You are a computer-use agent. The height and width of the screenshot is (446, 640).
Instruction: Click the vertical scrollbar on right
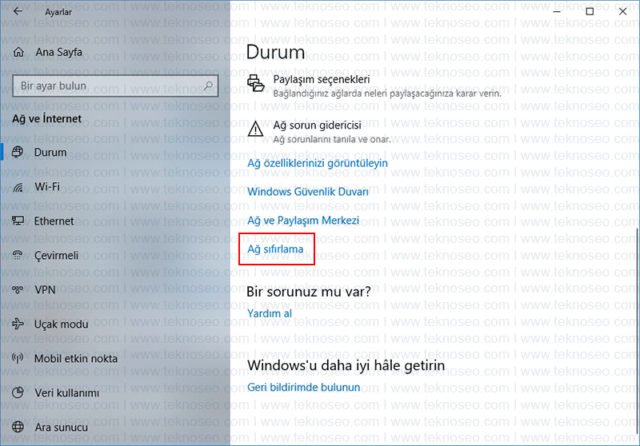pos(637,331)
